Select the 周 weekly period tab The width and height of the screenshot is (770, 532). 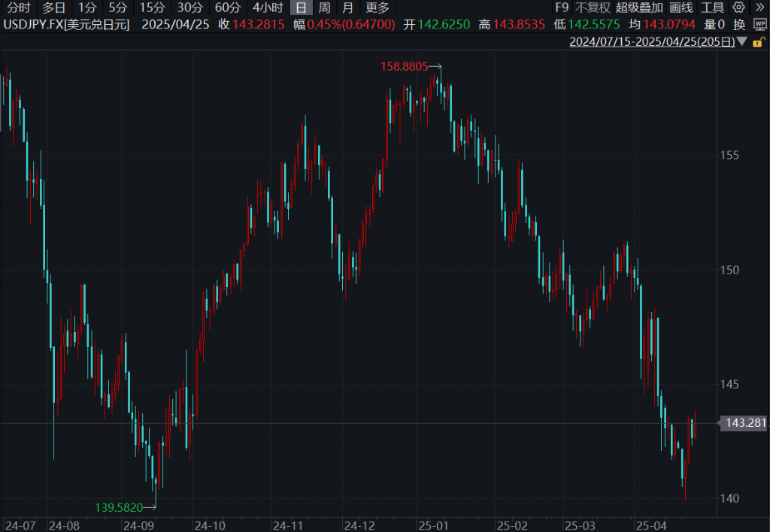pos(324,8)
